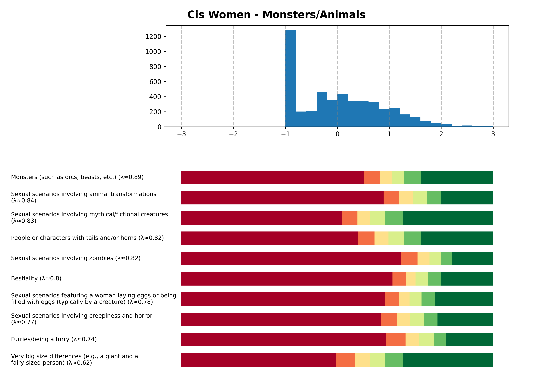
Task: Click the dark green segment of Bestiality bar
Action: coord(467,279)
